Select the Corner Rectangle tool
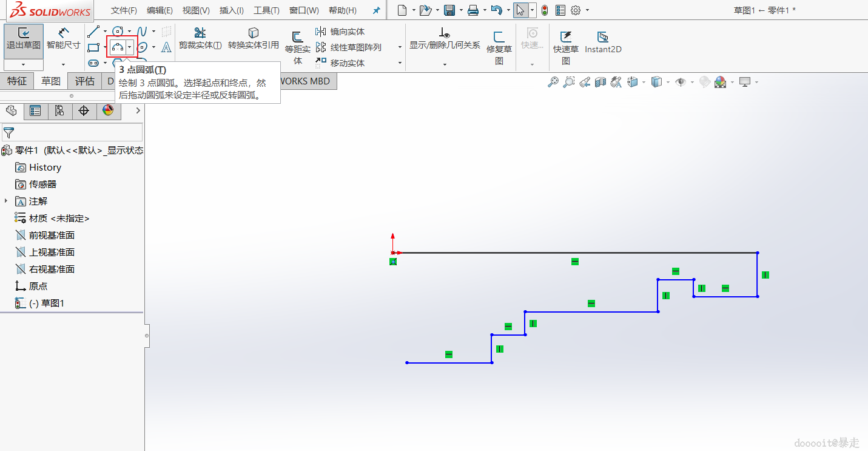868x451 pixels. 93,47
